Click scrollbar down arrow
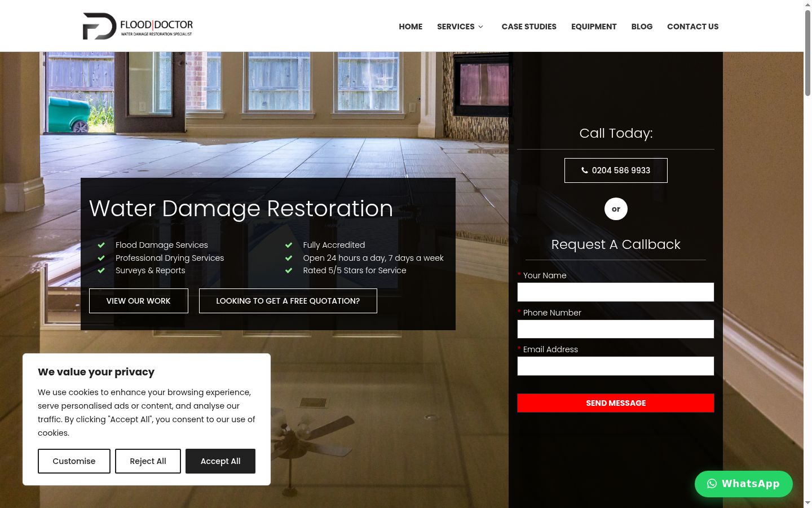This screenshot has height=508, width=812. pos(807,502)
